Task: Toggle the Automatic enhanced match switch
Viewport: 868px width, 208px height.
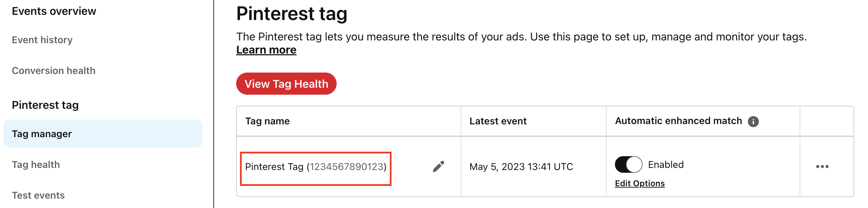Action: [x=628, y=164]
